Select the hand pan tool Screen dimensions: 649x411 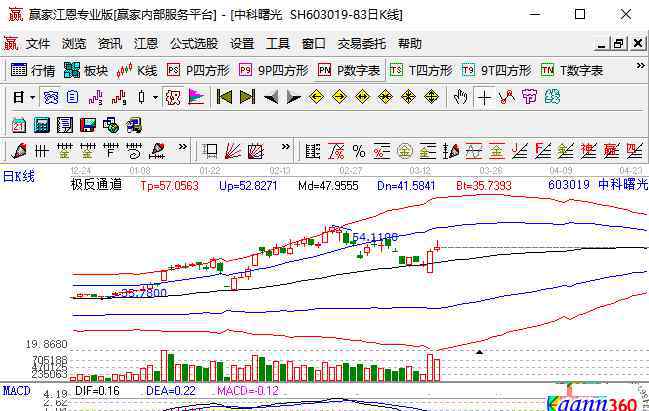(460, 97)
